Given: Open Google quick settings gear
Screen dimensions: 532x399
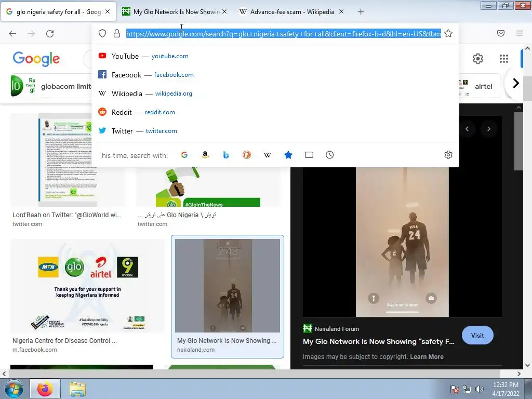Looking at the screenshot, I should [478, 59].
